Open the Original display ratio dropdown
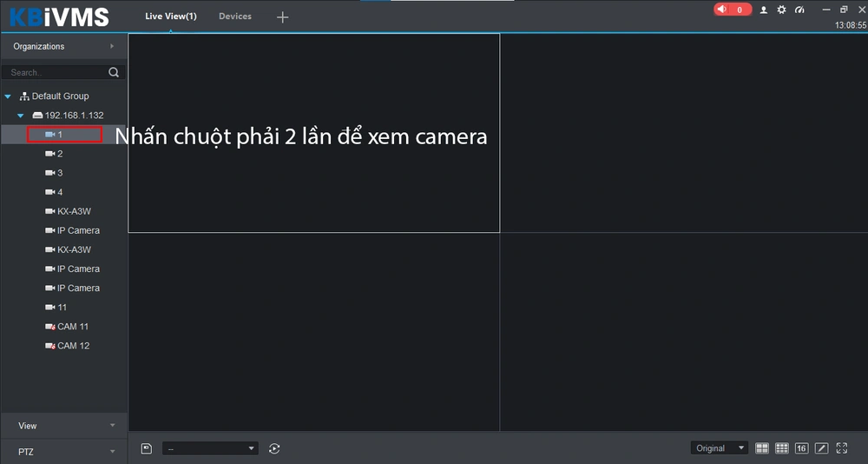This screenshot has width=868, height=464. click(x=719, y=447)
